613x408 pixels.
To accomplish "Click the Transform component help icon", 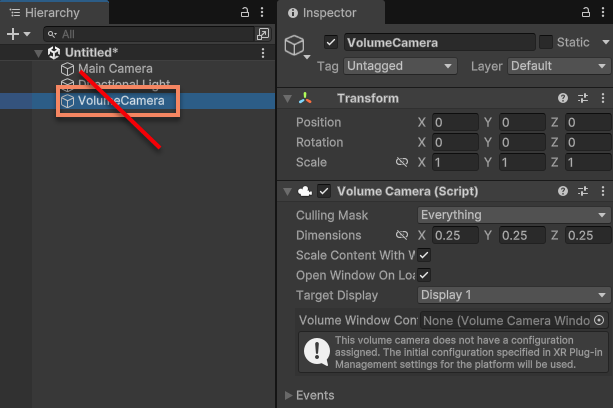I will 563,98.
